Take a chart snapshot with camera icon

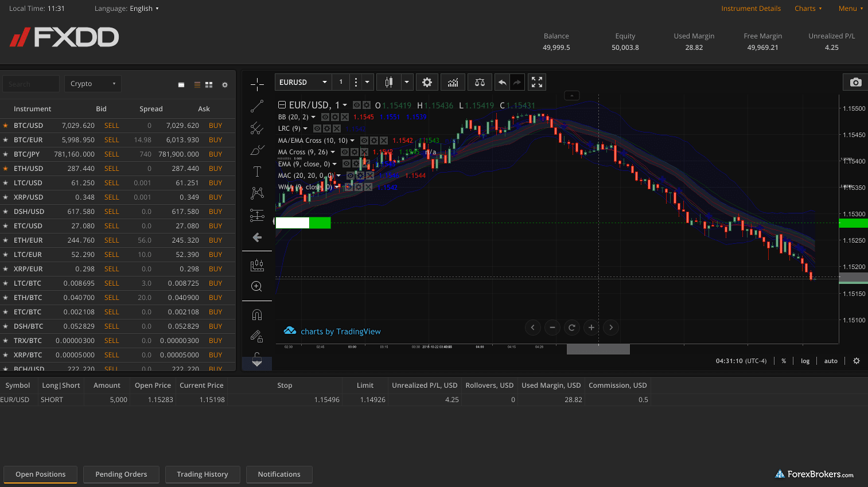(855, 83)
